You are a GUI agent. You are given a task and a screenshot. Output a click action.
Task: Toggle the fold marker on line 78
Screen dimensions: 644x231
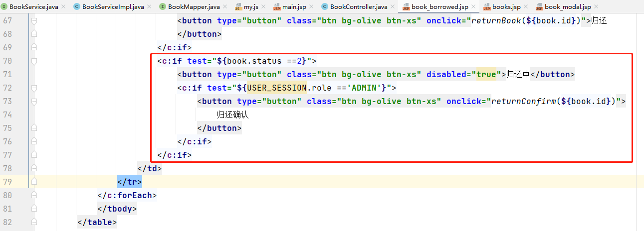point(34,168)
